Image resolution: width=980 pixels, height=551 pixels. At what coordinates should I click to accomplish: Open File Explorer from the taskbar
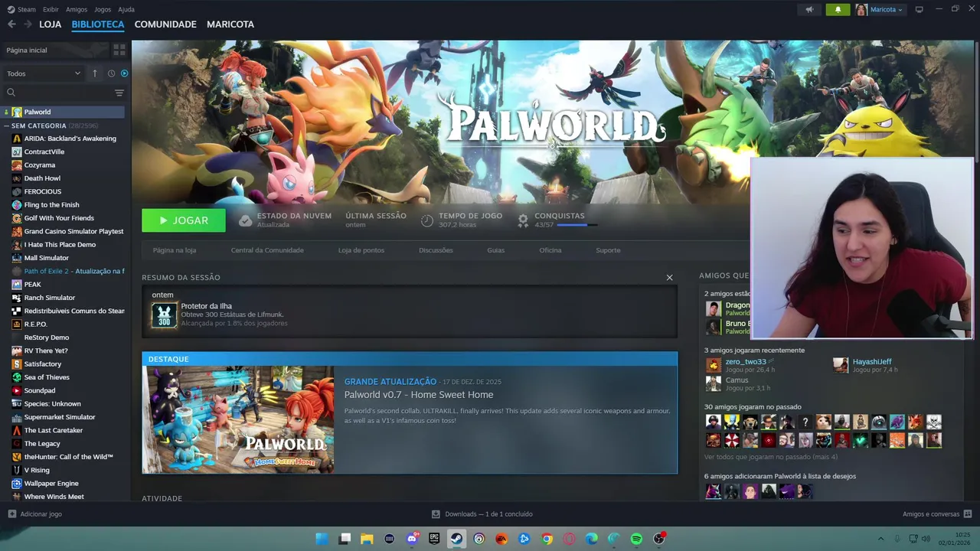367,539
